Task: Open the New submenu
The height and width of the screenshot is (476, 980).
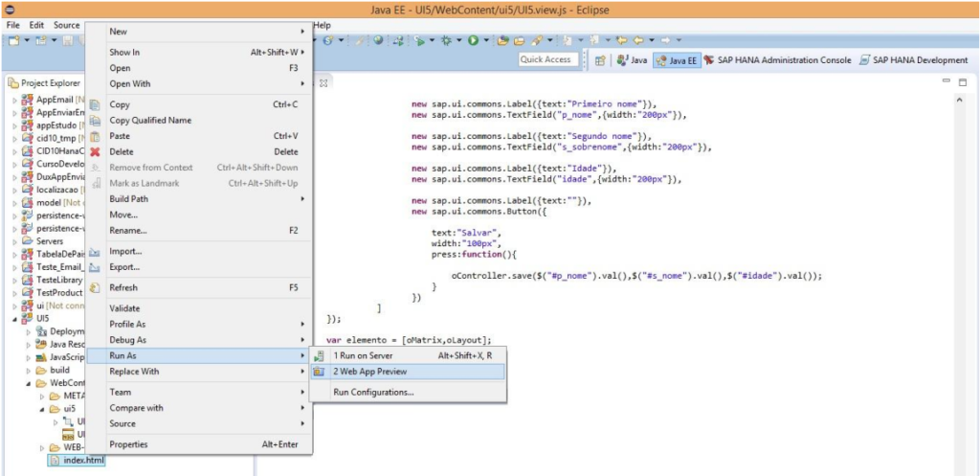Action: [x=119, y=32]
